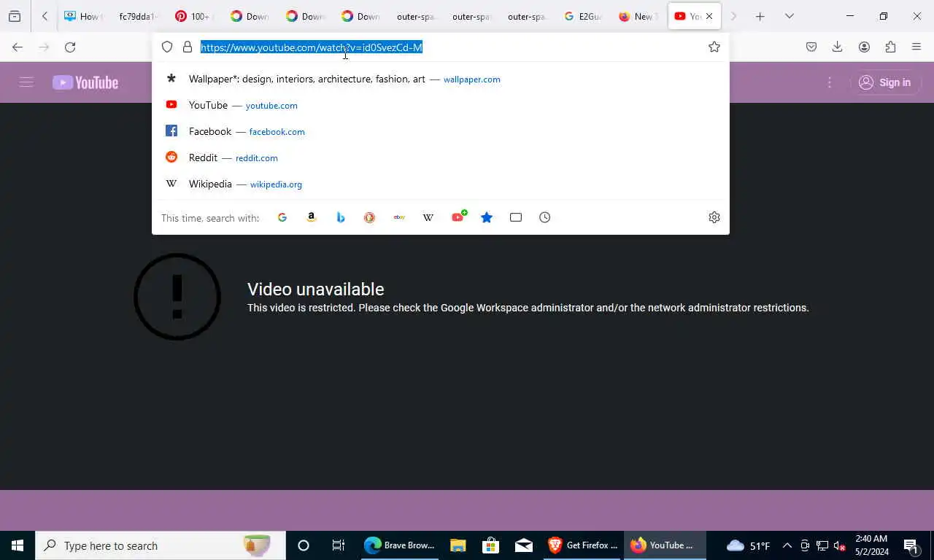Select YouTube youtube.com suggestion
The height and width of the screenshot is (560, 934).
pos(441,105)
